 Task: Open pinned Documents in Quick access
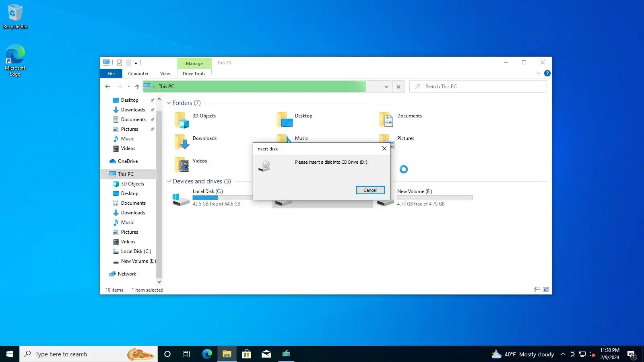click(133, 119)
